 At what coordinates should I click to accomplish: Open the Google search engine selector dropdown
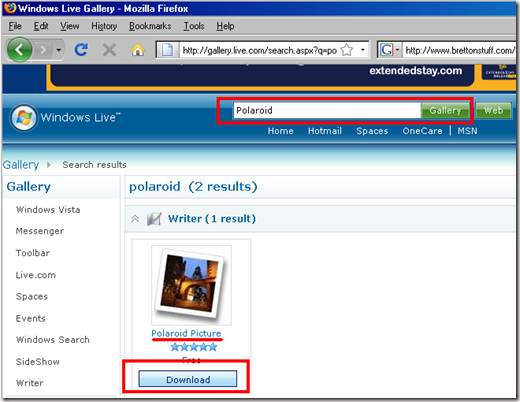click(389, 50)
